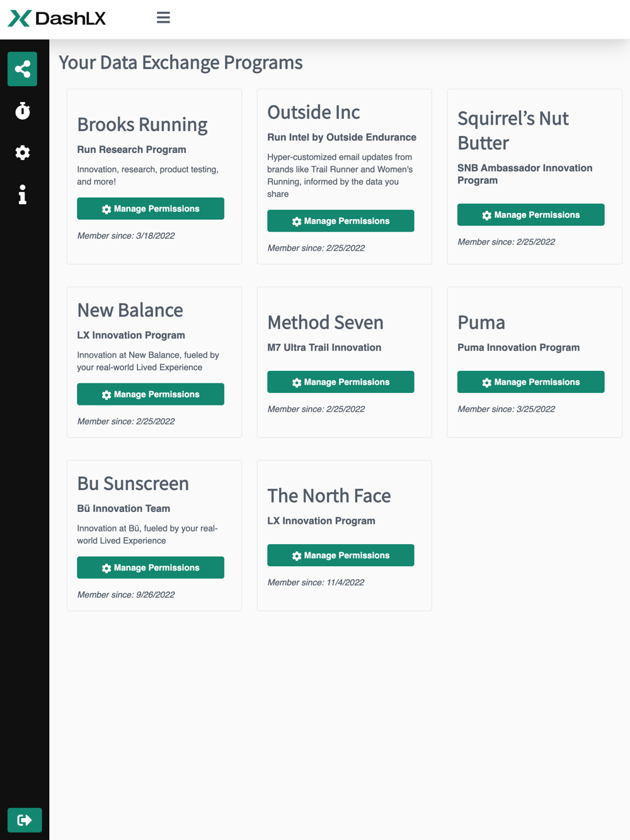Click the Method Seven card title

click(x=326, y=322)
